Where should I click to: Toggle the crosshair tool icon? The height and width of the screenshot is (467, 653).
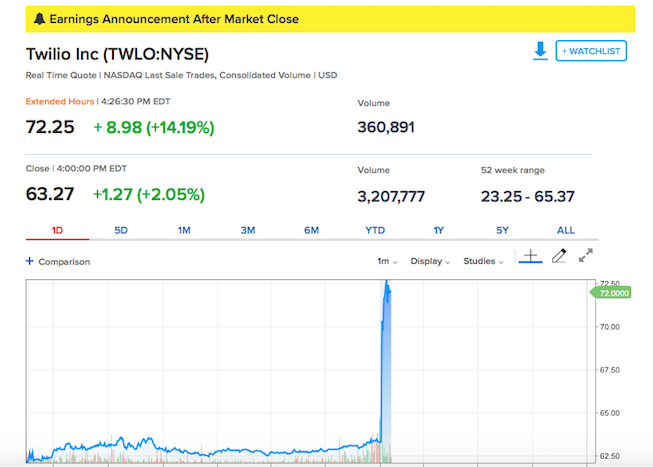coord(530,256)
